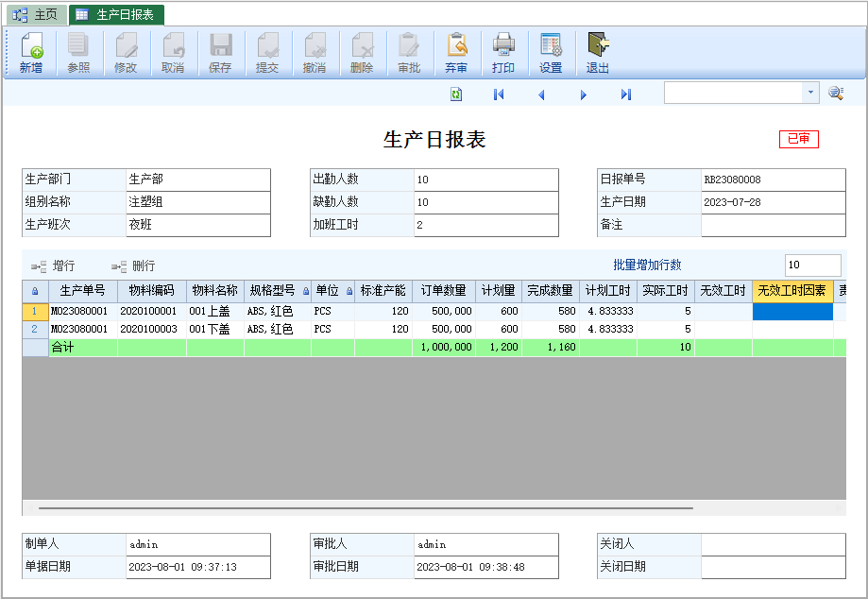Click the 规格型号 column header
The image size is (868, 599).
click(278, 291)
